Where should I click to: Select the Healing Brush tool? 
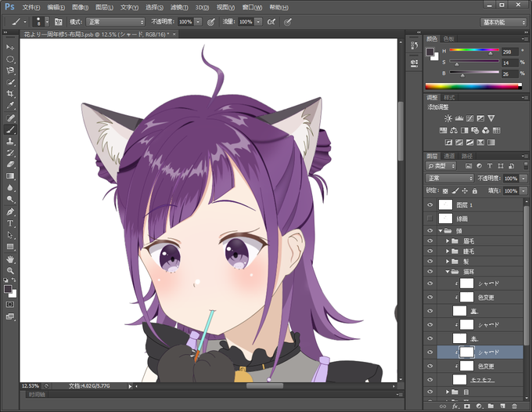coord(10,117)
